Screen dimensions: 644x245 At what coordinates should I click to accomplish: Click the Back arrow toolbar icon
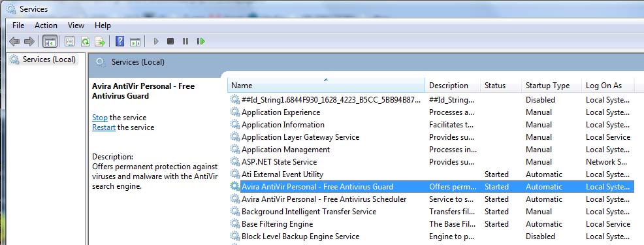tap(14, 41)
